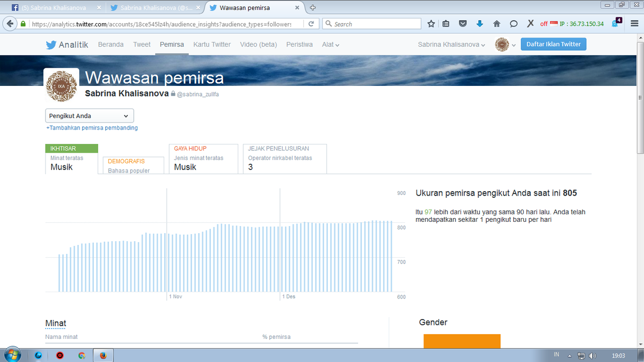Switch to the GAYA HIDUP tab
This screenshot has width=644, height=362.
coord(203,158)
